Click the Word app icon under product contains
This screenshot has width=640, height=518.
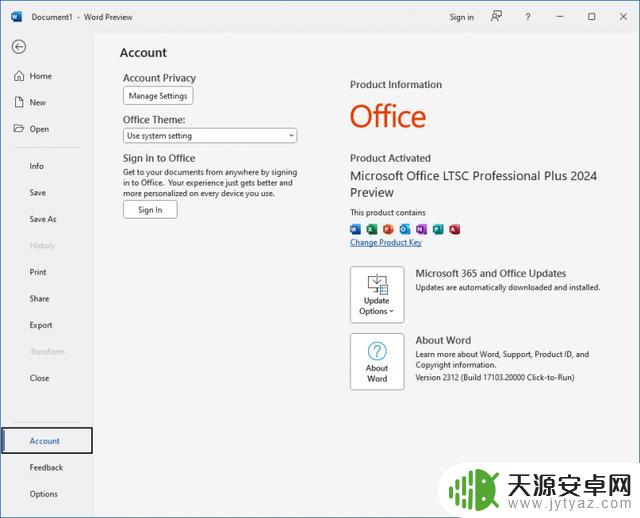[x=355, y=229]
